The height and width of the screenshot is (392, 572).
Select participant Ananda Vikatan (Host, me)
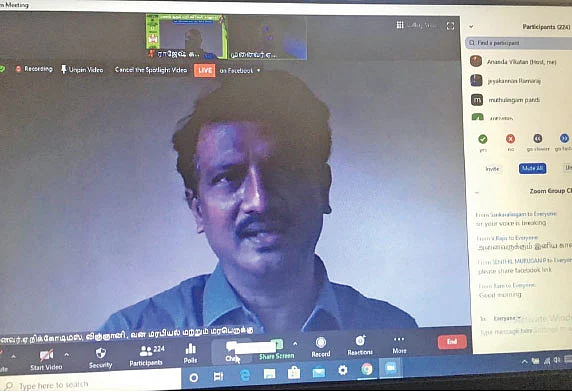521,62
